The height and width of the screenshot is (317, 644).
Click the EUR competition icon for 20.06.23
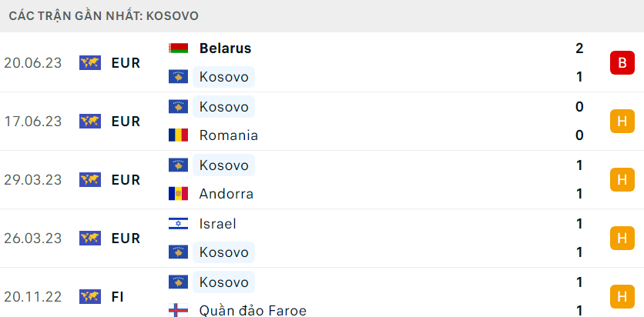point(90,63)
